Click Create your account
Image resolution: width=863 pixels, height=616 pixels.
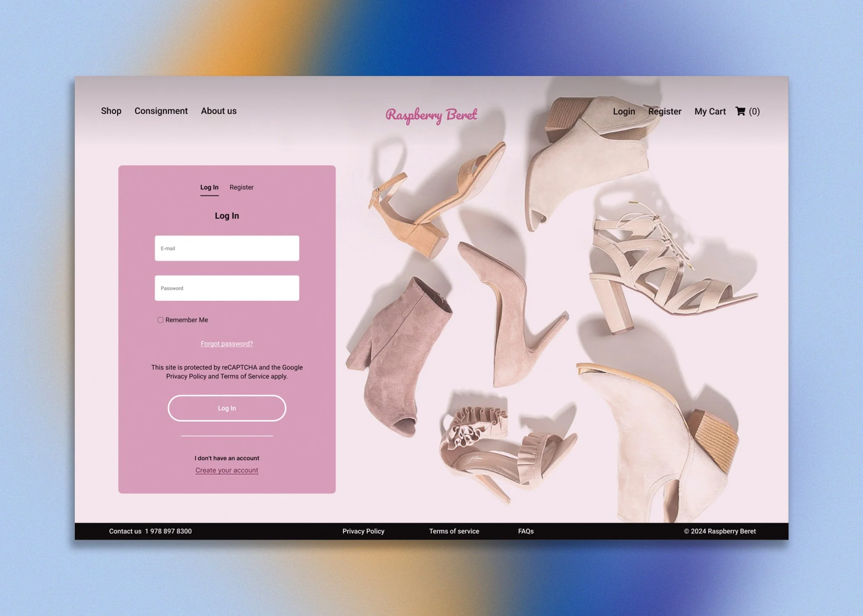226,470
